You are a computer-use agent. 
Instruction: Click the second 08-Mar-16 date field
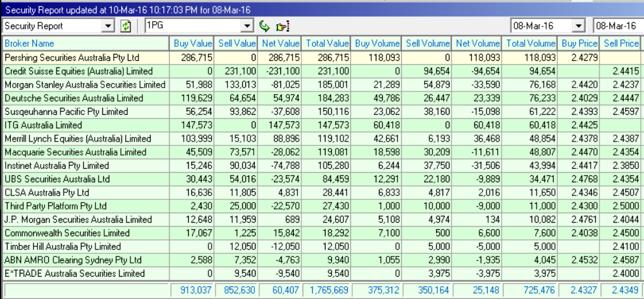click(619, 26)
